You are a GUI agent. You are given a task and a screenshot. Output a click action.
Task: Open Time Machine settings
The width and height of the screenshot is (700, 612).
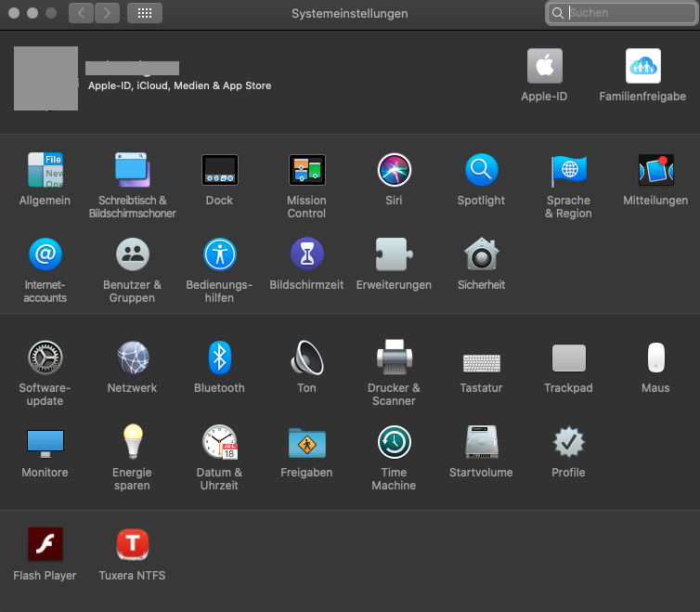(394, 443)
